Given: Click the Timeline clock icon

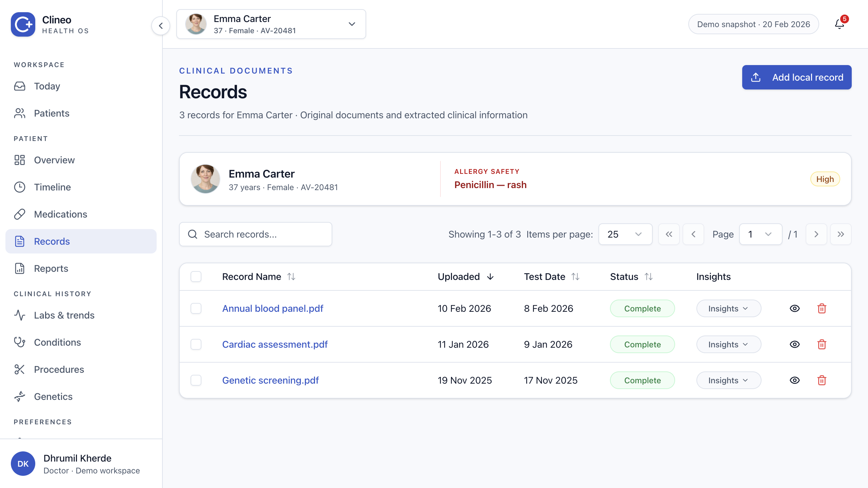Looking at the screenshot, I should (20, 187).
